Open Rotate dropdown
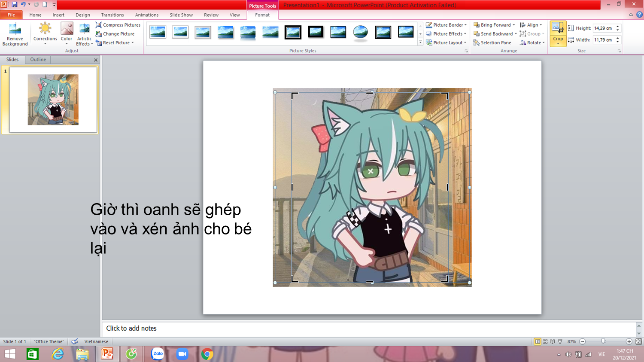Screen dimensions: 644x362 click(532, 43)
